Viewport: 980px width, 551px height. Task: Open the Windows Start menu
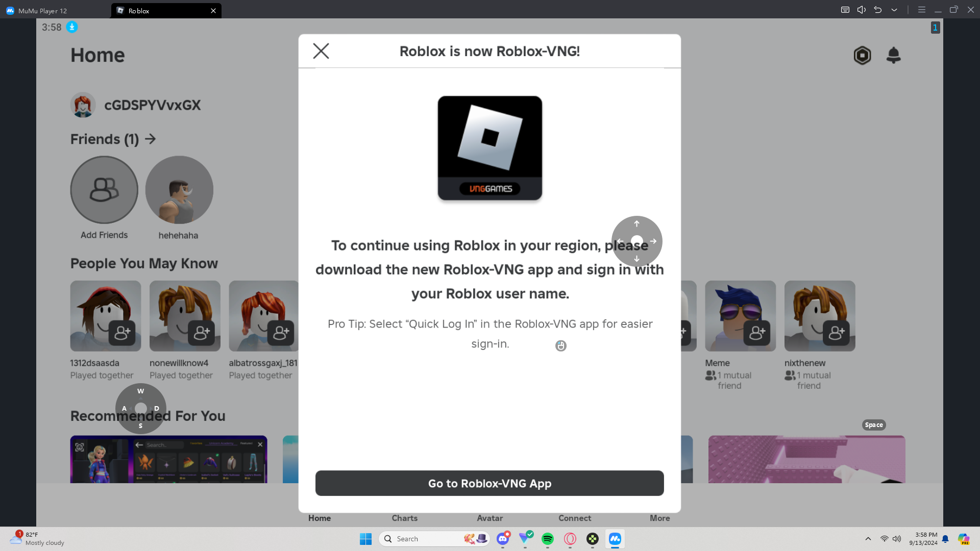click(x=365, y=539)
